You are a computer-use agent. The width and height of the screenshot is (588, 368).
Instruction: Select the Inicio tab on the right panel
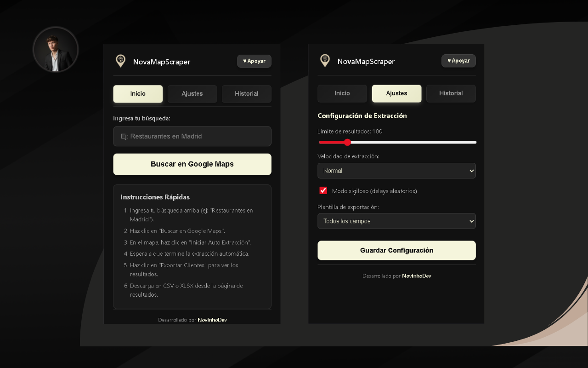[x=342, y=93]
